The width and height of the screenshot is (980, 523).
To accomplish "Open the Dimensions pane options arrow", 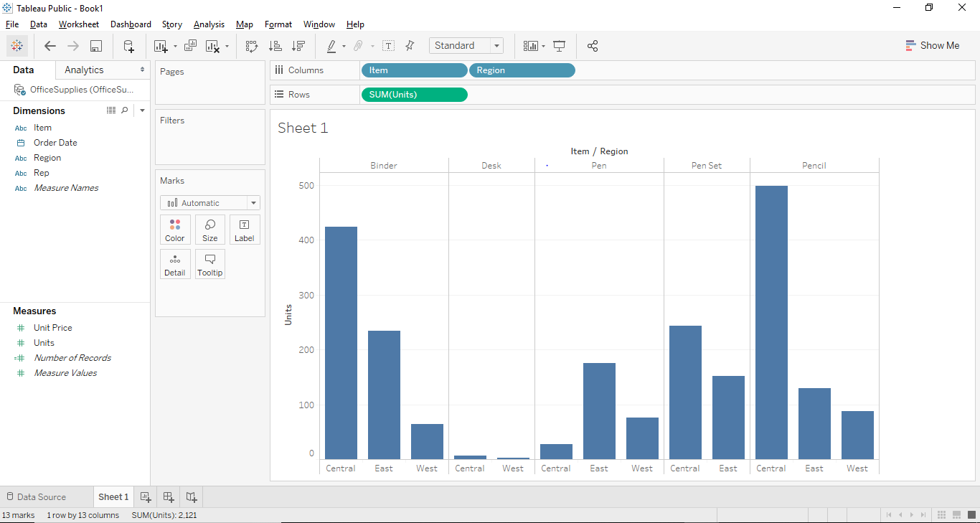I will point(141,110).
